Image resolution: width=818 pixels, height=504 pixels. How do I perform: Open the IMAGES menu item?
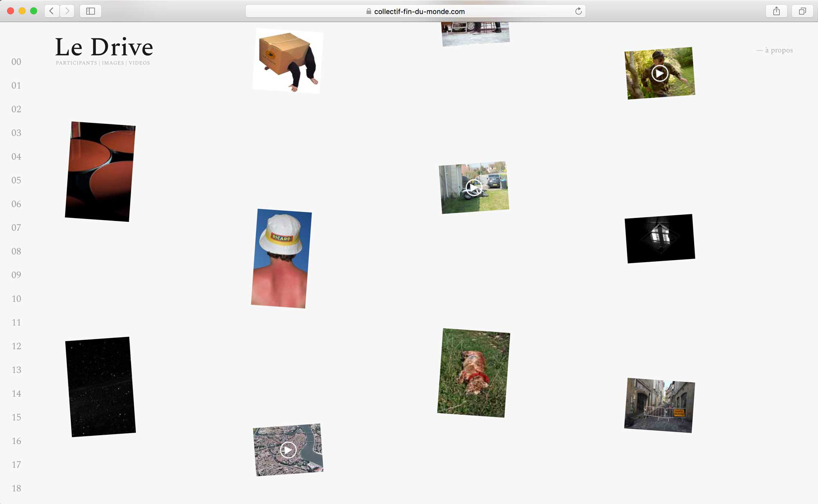click(113, 63)
